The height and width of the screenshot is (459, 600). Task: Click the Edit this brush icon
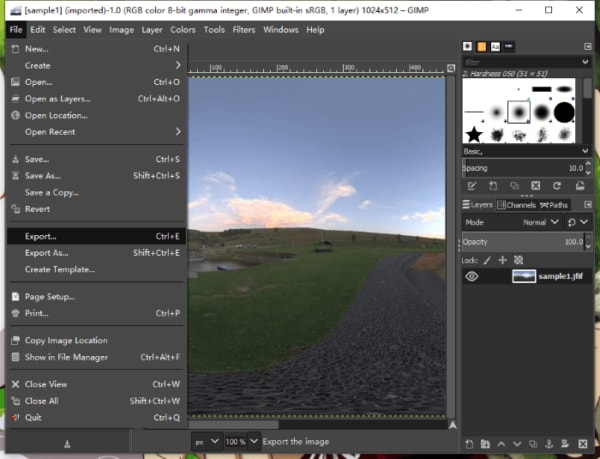(x=472, y=186)
